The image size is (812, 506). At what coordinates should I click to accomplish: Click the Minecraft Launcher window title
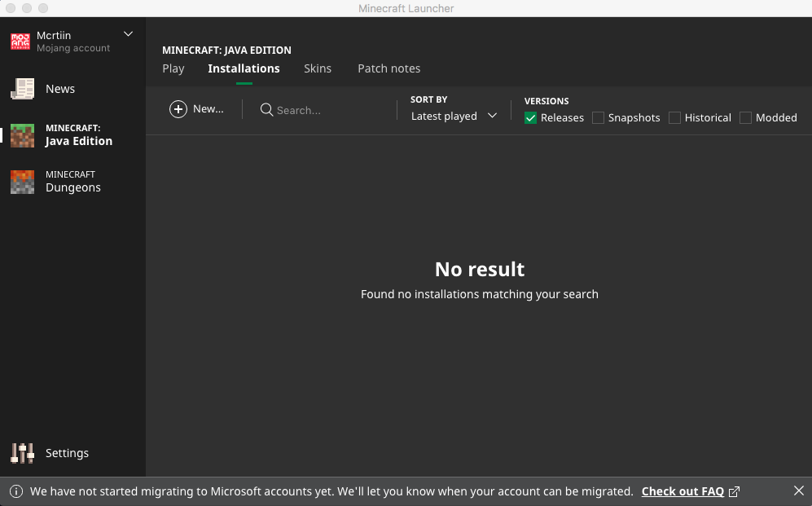[x=406, y=8]
